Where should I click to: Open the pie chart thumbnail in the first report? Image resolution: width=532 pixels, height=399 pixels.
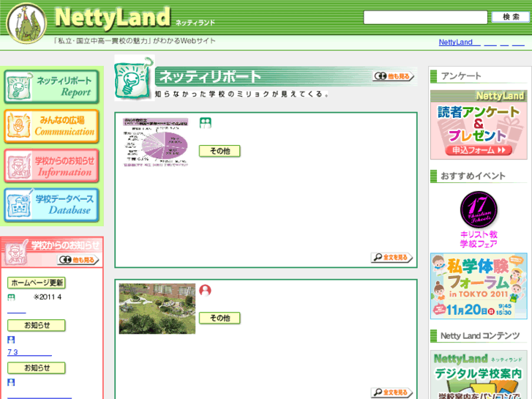pos(155,142)
